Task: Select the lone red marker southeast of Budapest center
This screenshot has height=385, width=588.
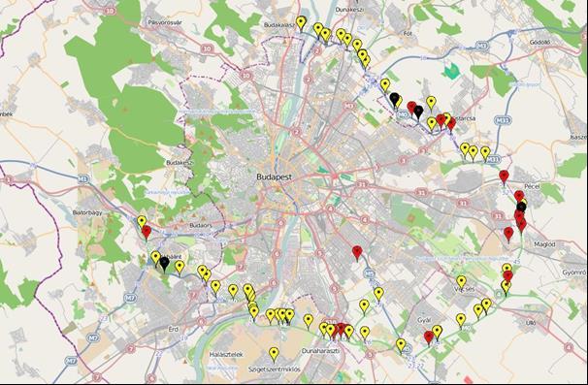Action: pos(357,253)
